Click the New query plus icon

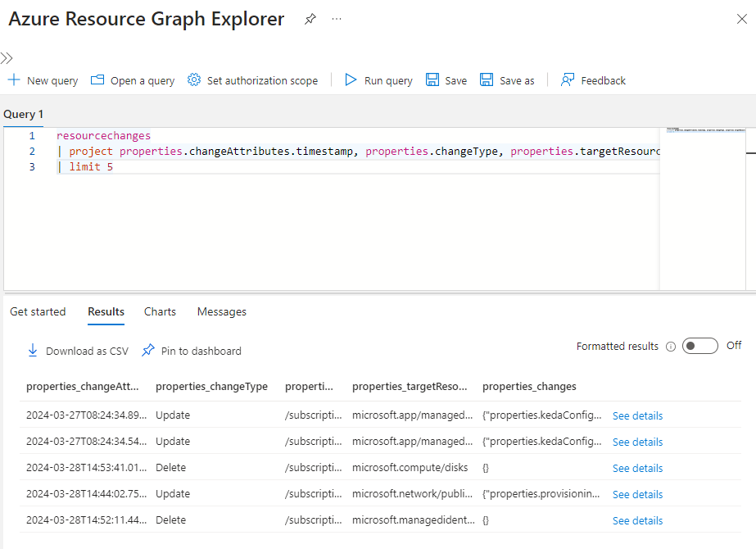click(14, 80)
